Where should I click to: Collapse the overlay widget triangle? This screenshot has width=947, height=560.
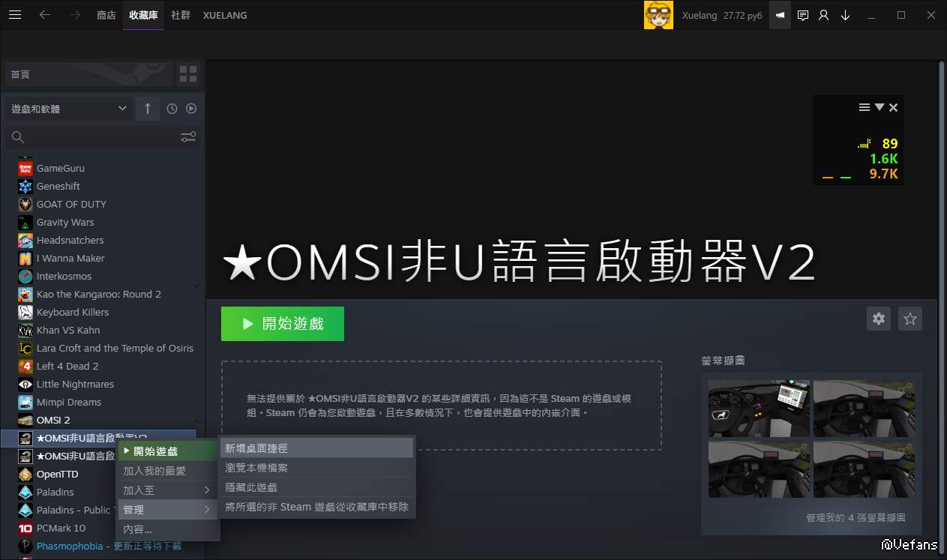tap(879, 107)
